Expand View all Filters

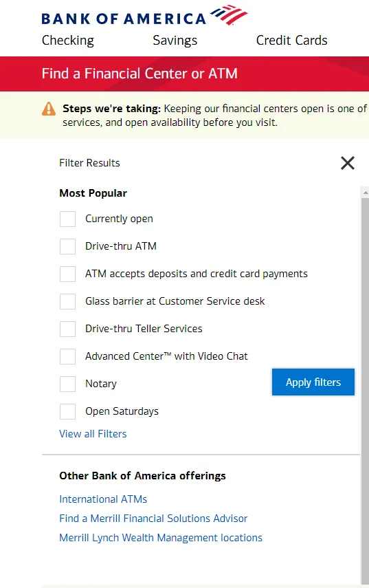tap(93, 434)
